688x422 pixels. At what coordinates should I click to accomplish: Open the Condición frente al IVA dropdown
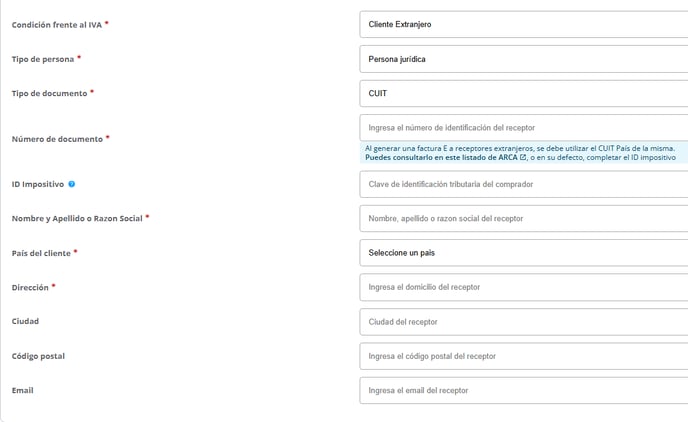click(522, 24)
